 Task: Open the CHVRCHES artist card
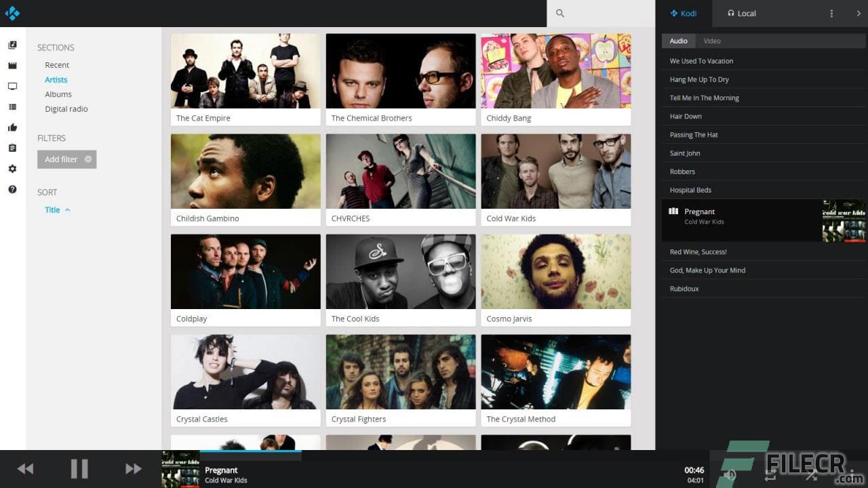coord(401,180)
